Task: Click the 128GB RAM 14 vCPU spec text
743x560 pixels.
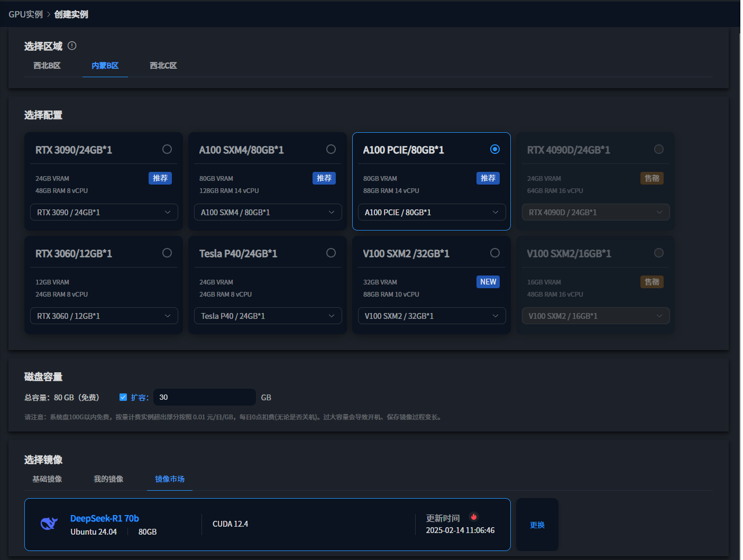Action: 229,190
